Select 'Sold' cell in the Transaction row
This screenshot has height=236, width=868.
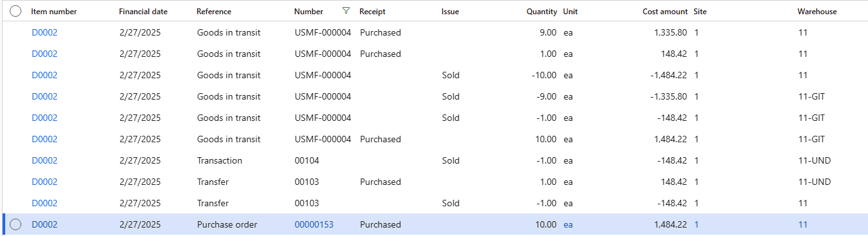[450, 160]
